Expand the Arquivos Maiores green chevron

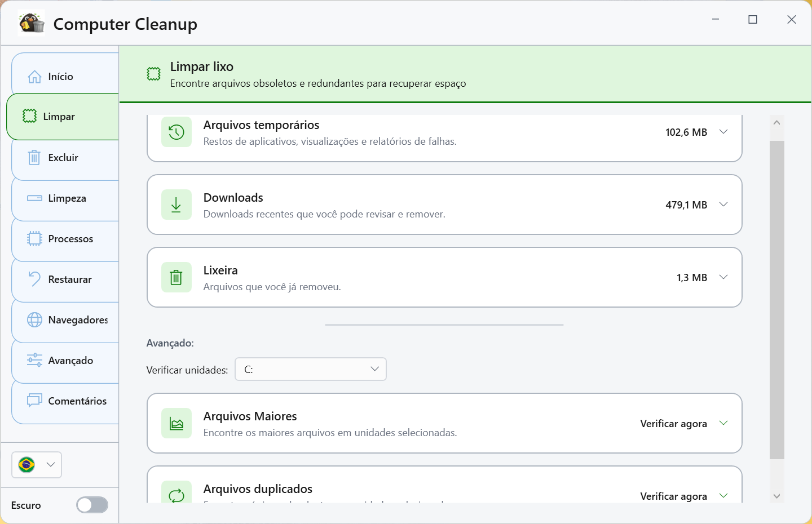click(723, 423)
